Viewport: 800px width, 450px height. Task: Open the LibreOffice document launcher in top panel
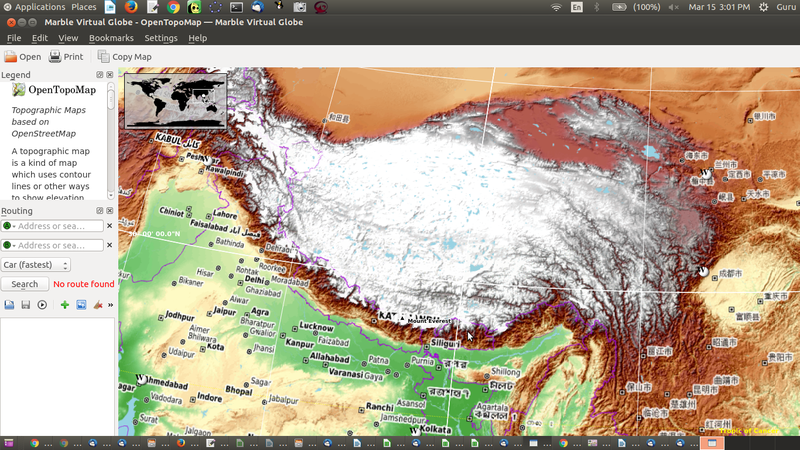(110, 7)
